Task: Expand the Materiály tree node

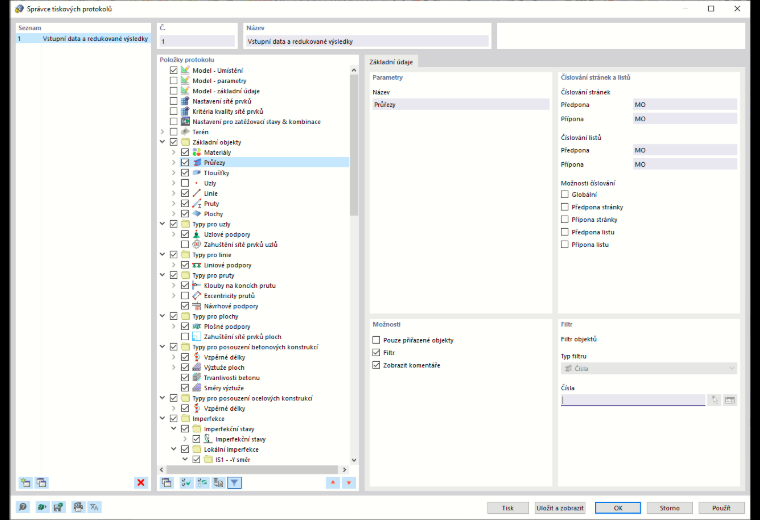Action: [x=174, y=152]
